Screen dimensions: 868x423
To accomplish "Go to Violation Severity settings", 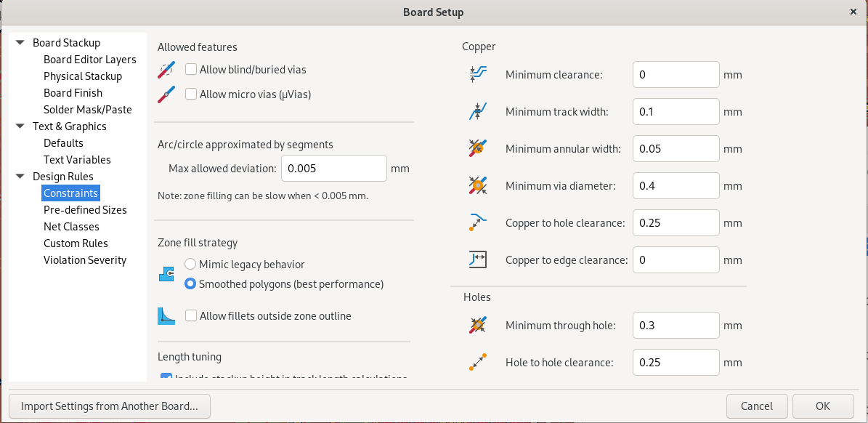I will [85, 260].
